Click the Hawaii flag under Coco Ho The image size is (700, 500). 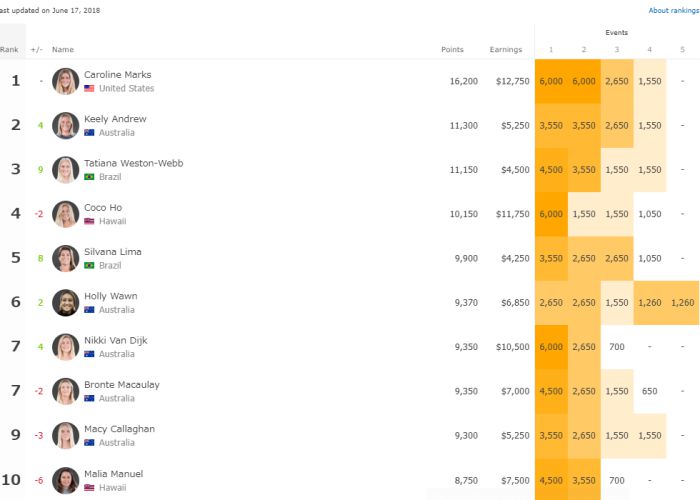[89, 221]
